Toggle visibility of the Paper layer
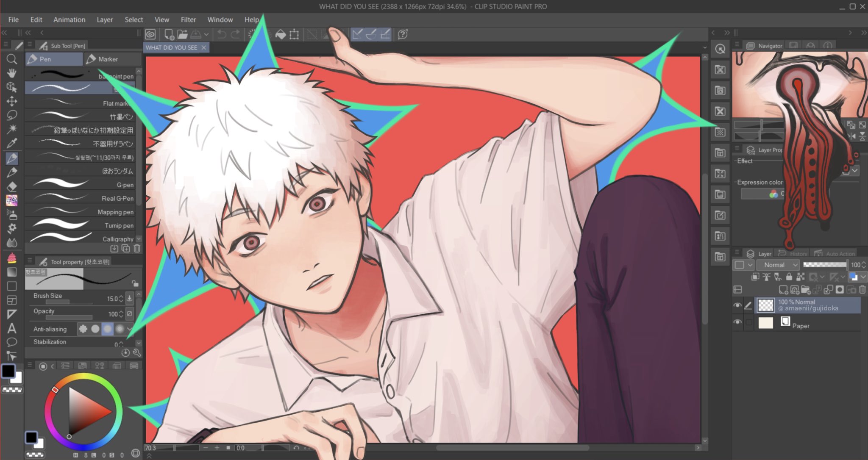The height and width of the screenshot is (460, 868). click(737, 322)
